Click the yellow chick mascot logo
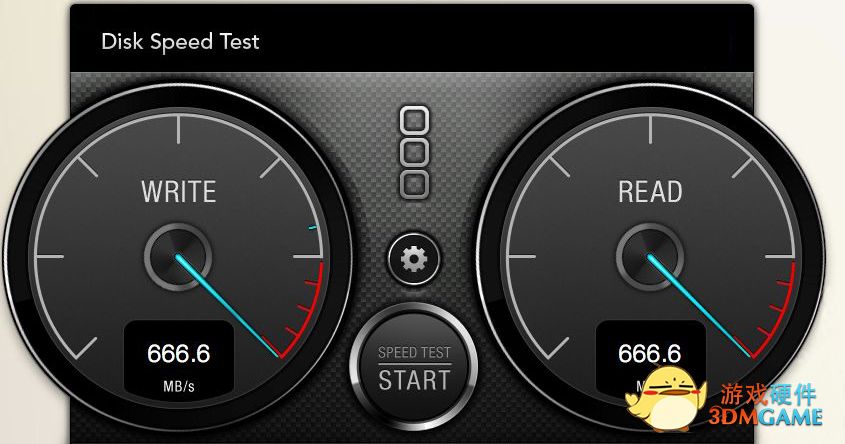Screen dimensions: 845x444 [x=666, y=399]
